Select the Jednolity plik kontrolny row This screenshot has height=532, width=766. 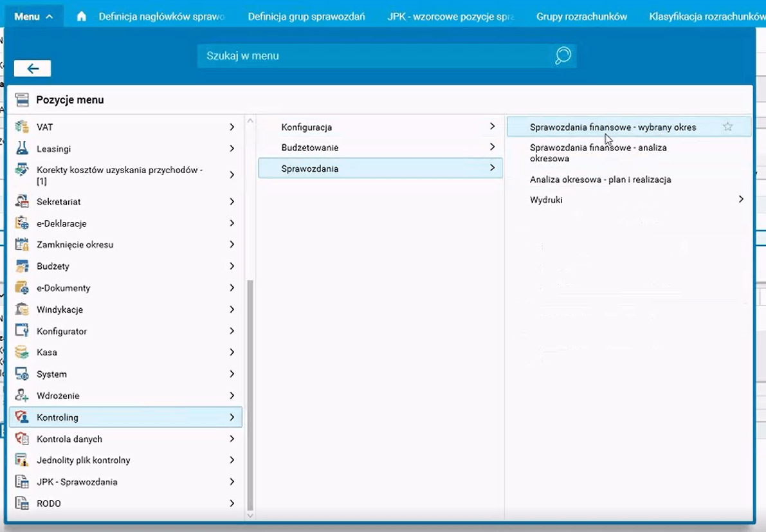tap(125, 460)
